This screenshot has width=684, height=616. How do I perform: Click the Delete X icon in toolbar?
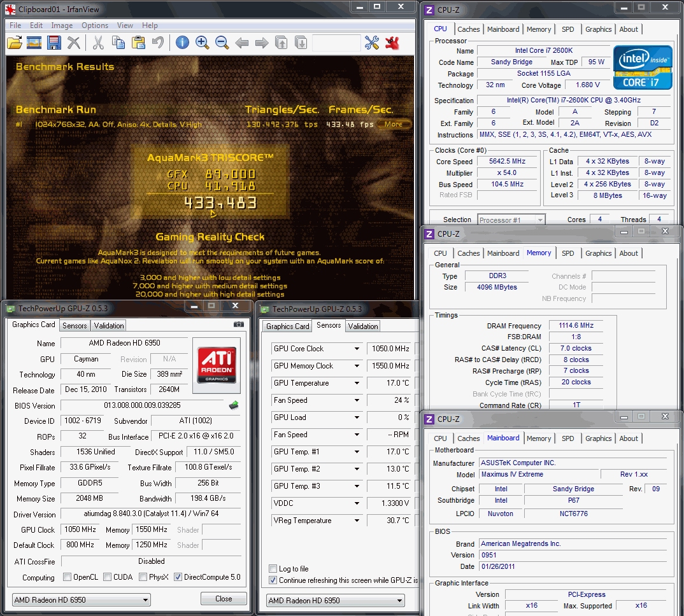74,43
